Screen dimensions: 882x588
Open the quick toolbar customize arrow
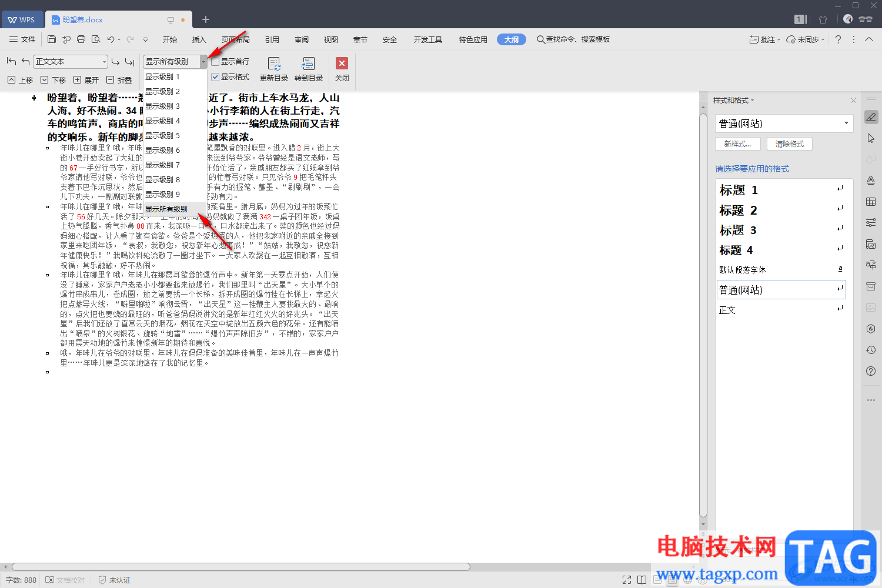(145, 39)
